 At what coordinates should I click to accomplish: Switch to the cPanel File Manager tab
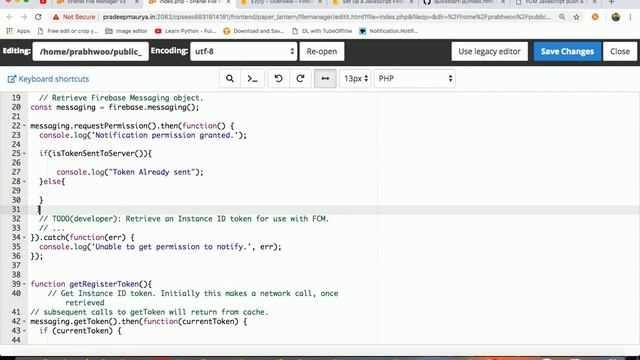pyautogui.click(x=97, y=2)
